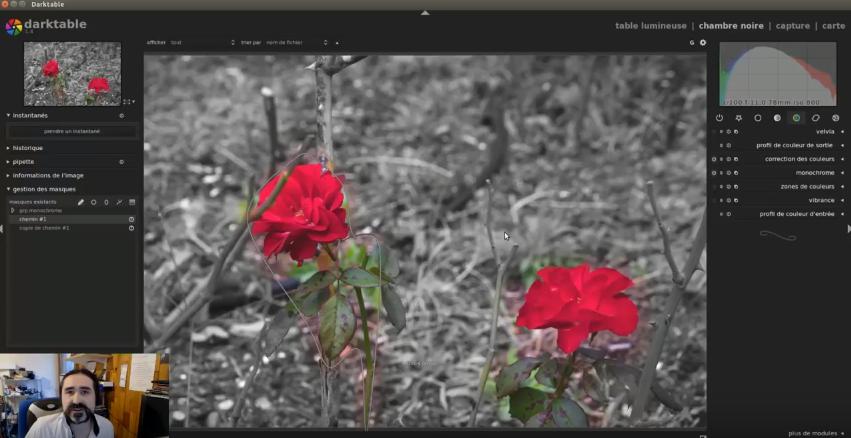Switch to chambre noire view

click(x=731, y=26)
